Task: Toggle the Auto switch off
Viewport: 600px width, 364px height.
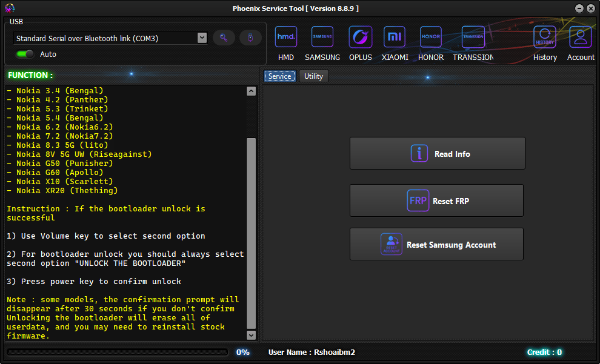Action: click(25, 54)
